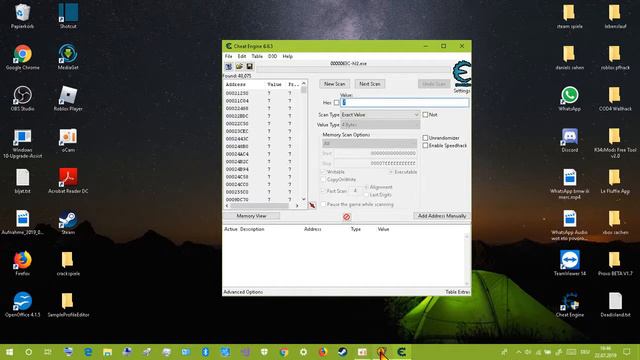
Task: Launch OBS Studio from the desktop
Action: (x=22, y=99)
